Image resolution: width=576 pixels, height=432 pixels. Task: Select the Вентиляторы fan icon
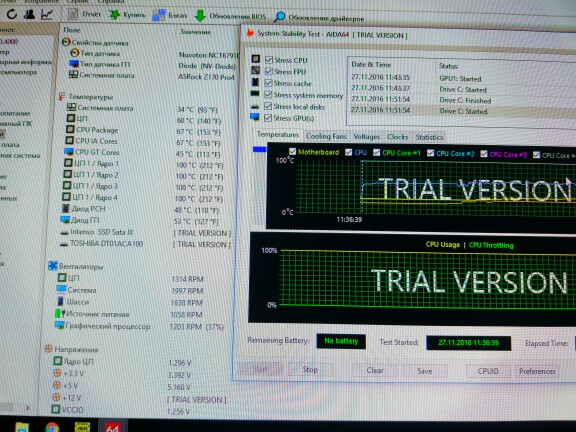tap(53, 266)
